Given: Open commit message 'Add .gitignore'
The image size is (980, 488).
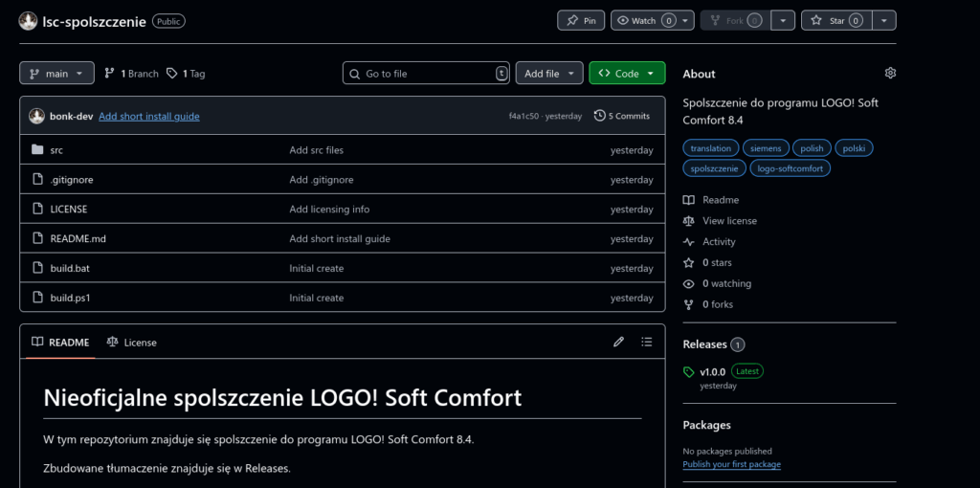Looking at the screenshot, I should [x=322, y=179].
